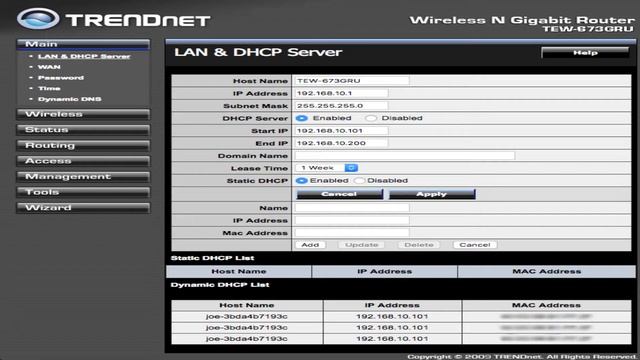640x360 pixels.
Task: Click Static DHCP List IP Address header
Action: [384, 271]
